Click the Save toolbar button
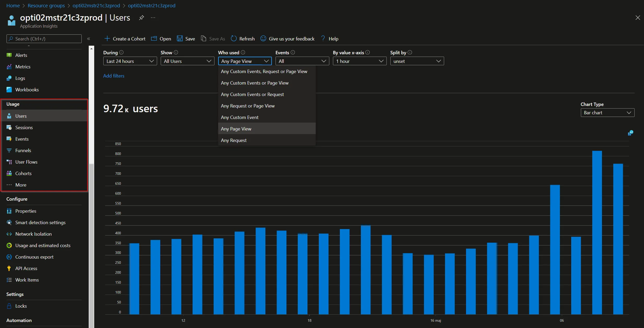Viewport: 644px width, 328px height. pos(186,39)
